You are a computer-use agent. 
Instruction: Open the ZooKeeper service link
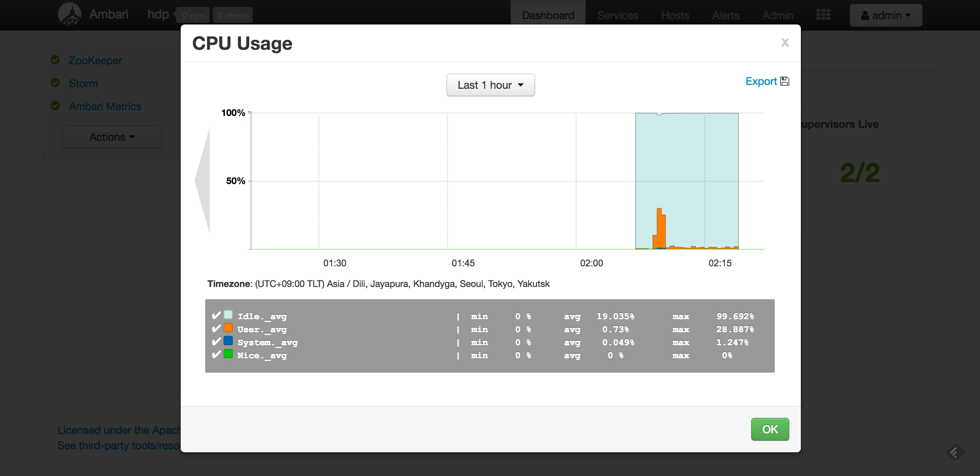95,60
